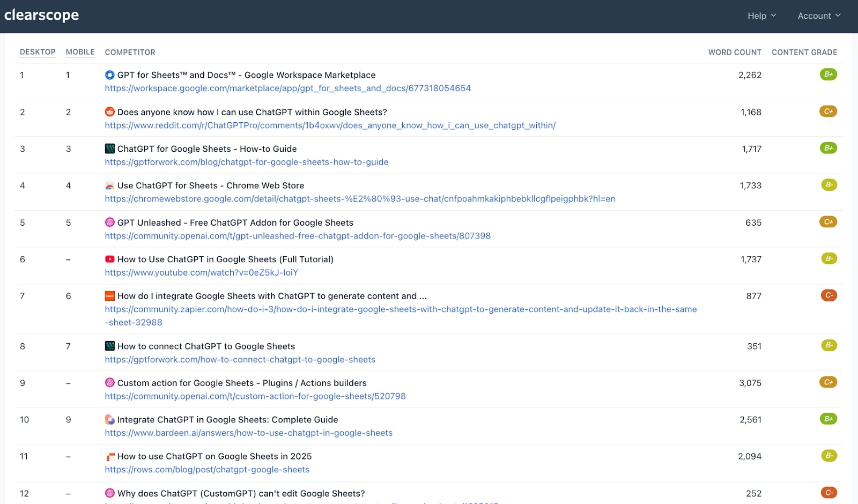Open the chromewebstore.google.com link
The height and width of the screenshot is (504, 858).
pos(360,199)
